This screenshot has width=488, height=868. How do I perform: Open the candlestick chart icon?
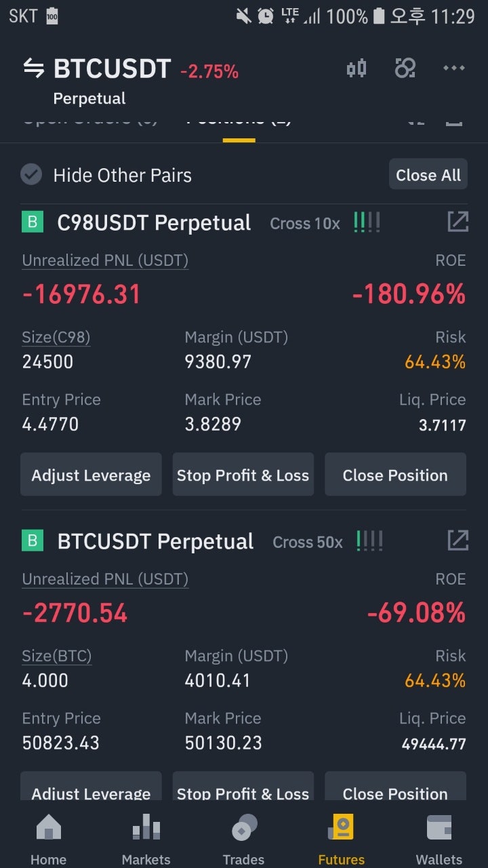357,68
